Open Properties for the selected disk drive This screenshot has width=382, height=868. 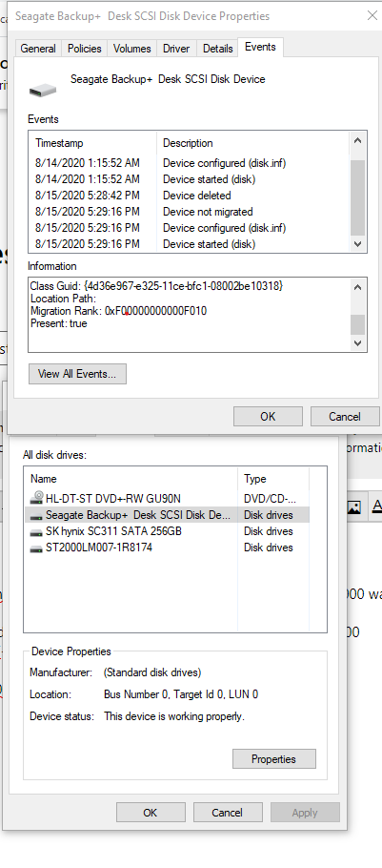(273, 759)
